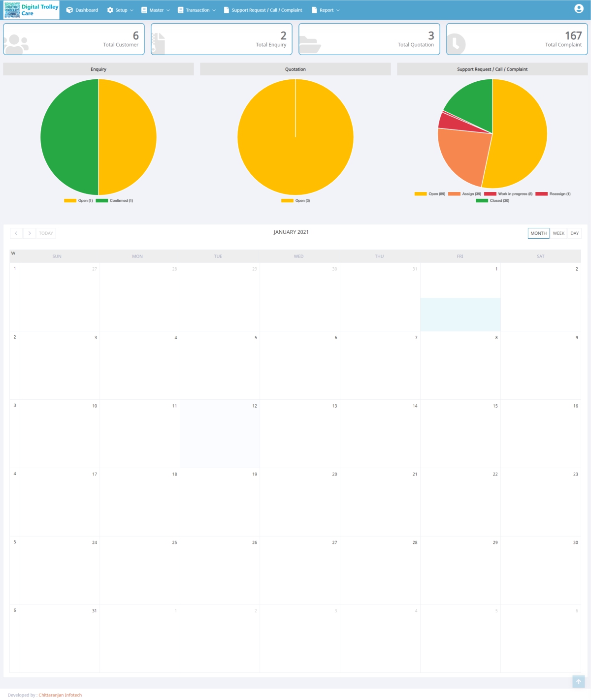Expand the Master dropdown arrow

(168, 10)
